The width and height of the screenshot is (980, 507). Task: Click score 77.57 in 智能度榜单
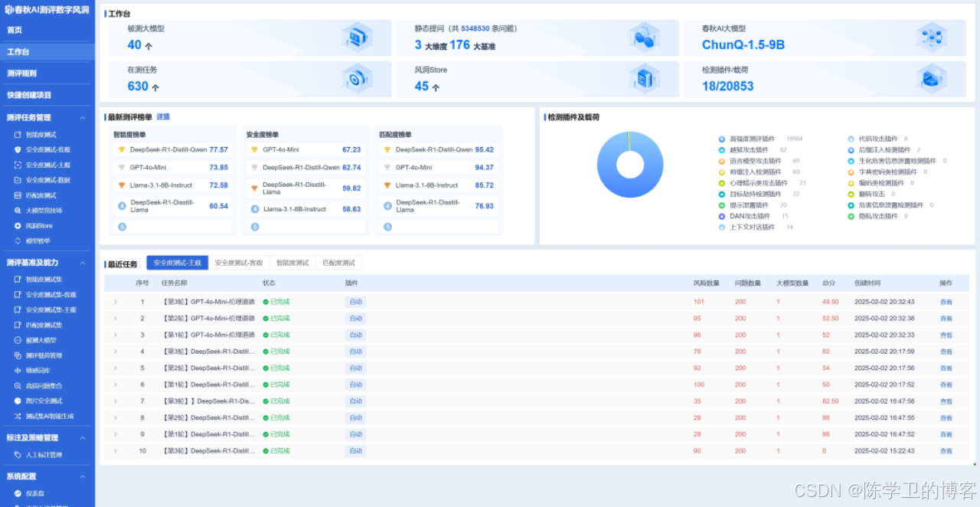point(218,150)
